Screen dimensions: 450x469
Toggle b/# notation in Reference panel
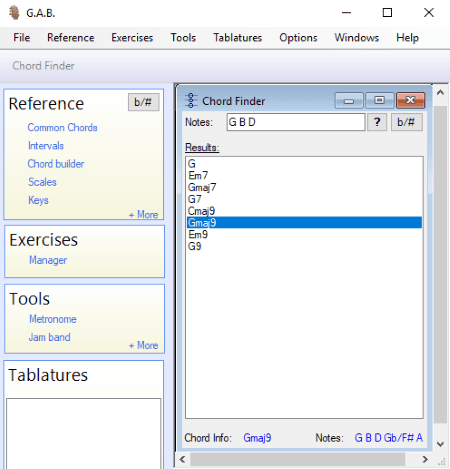click(x=143, y=102)
